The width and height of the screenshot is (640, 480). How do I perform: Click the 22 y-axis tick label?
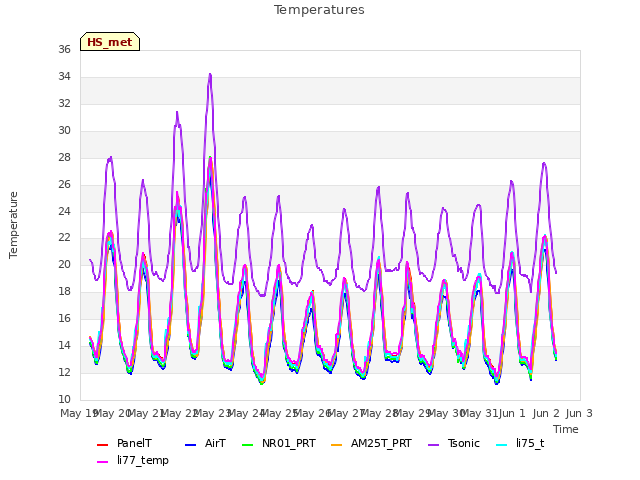point(64,238)
